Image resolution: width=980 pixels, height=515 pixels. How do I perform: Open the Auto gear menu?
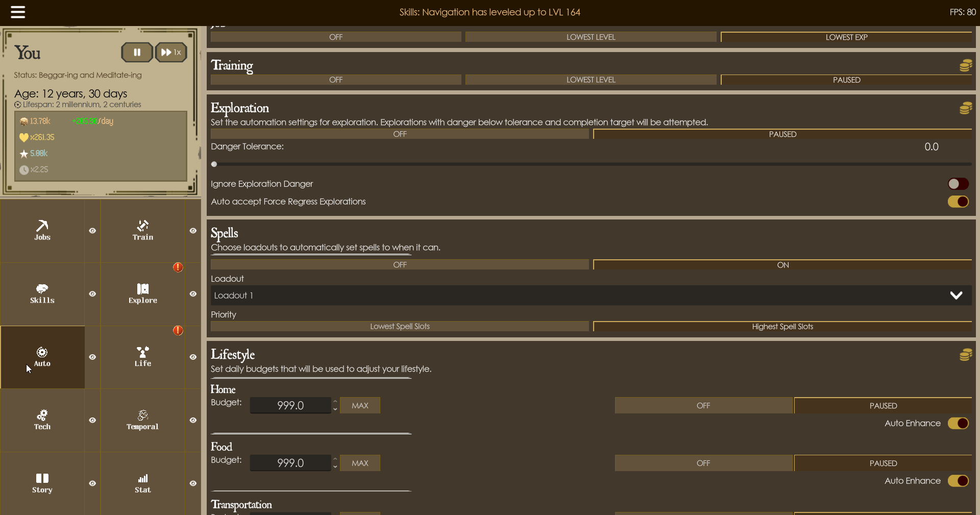tap(42, 357)
